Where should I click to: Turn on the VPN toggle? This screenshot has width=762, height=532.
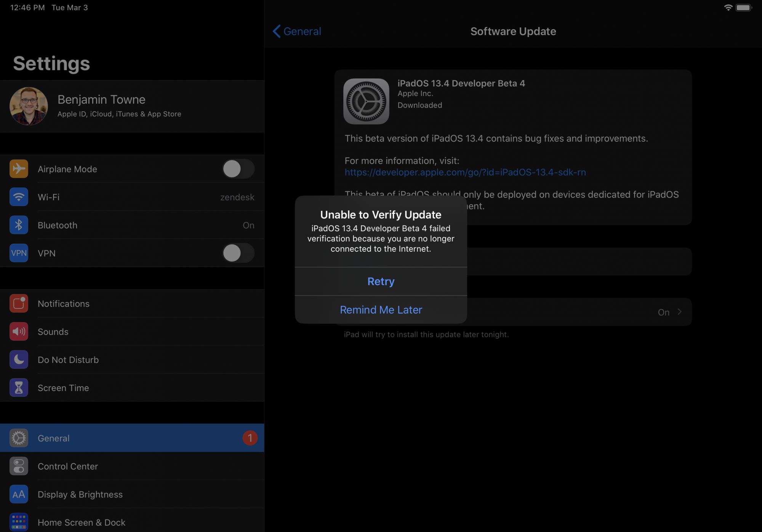pos(238,253)
